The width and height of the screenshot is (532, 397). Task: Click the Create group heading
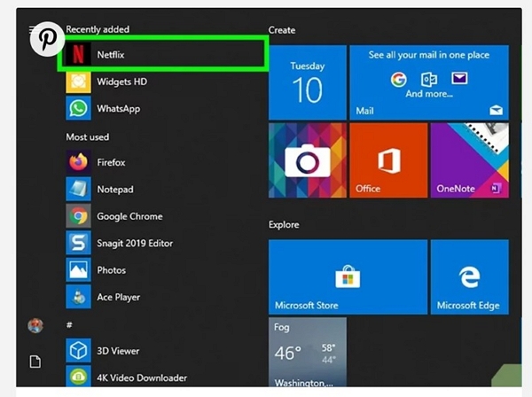point(282,30)
